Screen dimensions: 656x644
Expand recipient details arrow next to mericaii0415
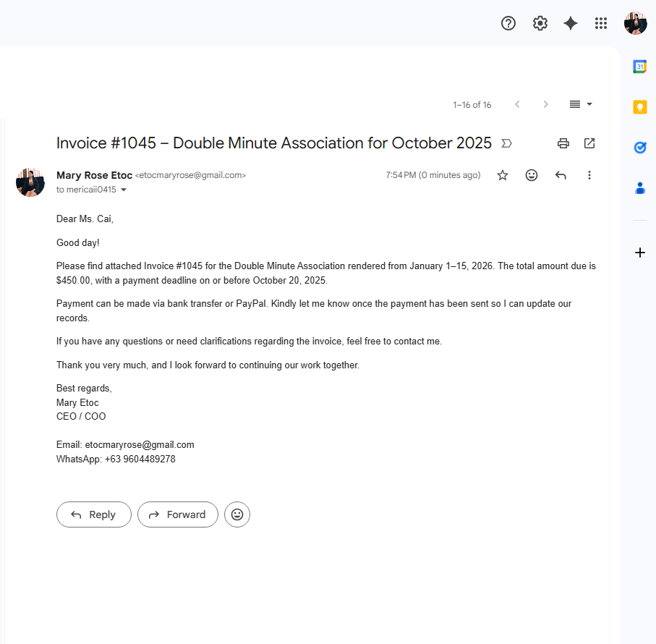pos(124,190)
